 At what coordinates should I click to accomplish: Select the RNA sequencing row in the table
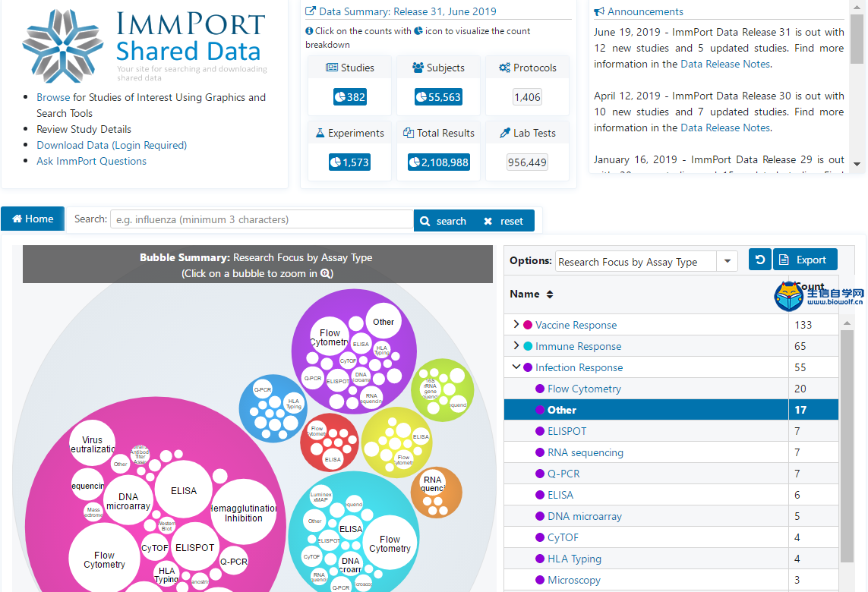pos(671,452)
